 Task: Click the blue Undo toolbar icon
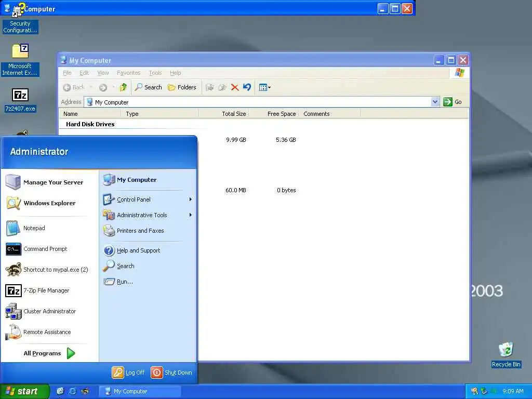pyautogui.click(x=247, y=87)
